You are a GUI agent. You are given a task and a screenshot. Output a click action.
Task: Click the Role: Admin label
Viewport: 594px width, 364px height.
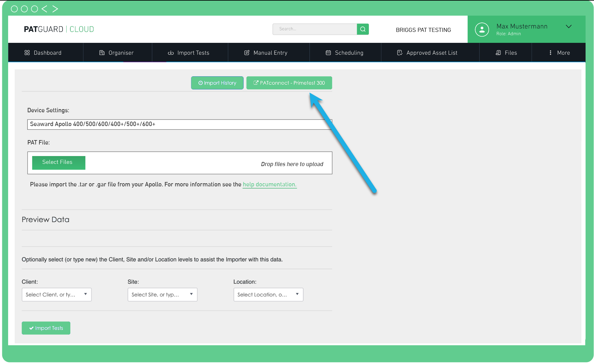[x=508, y=34]
